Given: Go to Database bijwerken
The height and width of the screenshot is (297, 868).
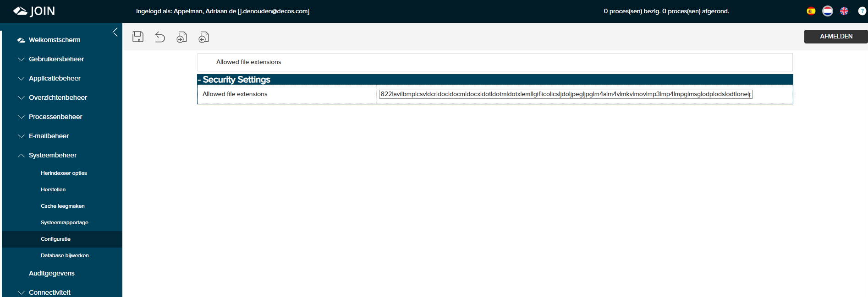Looking at the screenshot, I should (65, 255).
